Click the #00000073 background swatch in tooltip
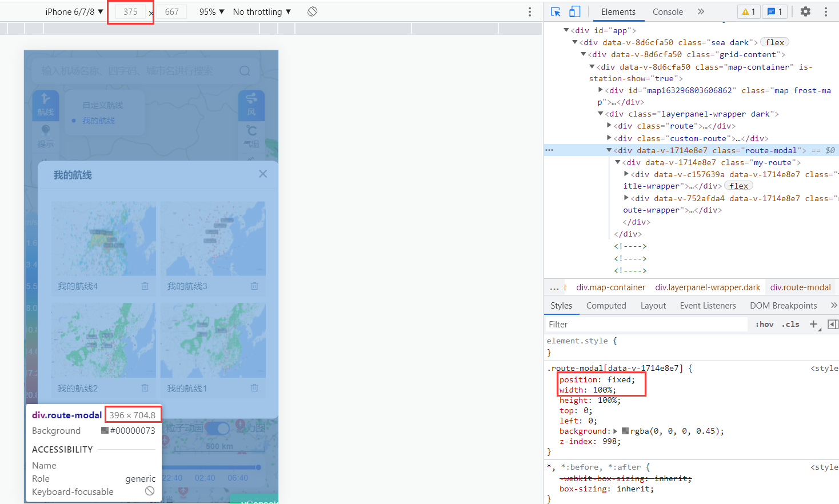Viewport: 839px width, 504px height. click(105, 431)
